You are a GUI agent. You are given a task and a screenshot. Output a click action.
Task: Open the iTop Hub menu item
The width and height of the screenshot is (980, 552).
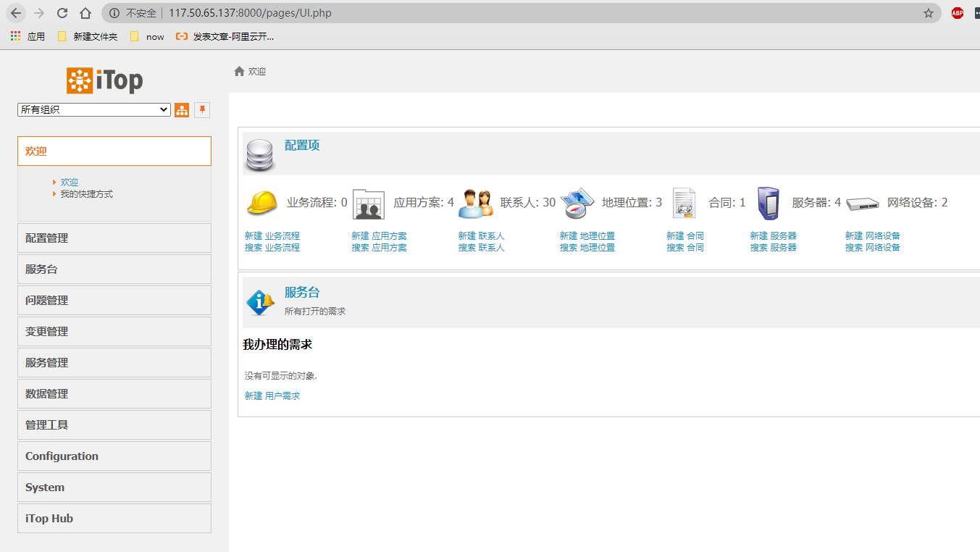[x=114, y=518]
